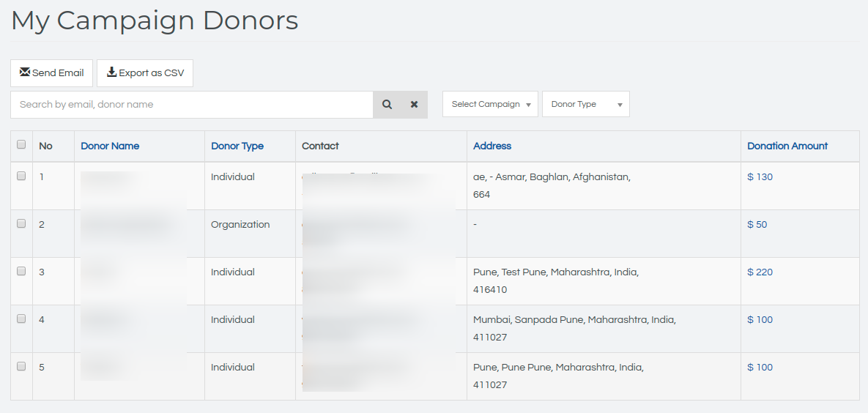Export donors as CSV

tap(145, 73)
